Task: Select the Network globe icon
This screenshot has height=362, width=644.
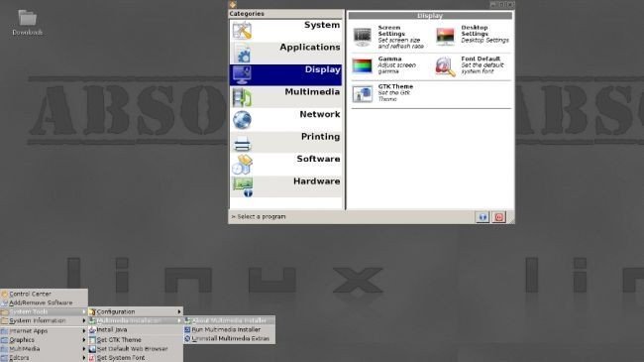Action: coord(242,120)
